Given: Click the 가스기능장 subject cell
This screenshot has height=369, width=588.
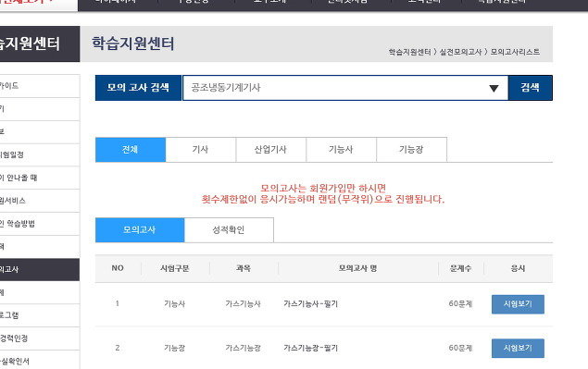Looking at the screenshot, I should (243, 348).
